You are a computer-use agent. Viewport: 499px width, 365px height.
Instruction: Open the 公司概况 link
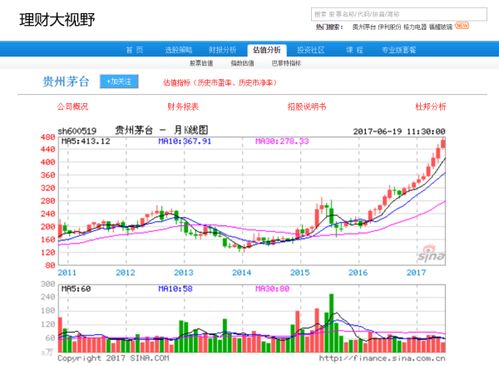click(x=73, y=107)
